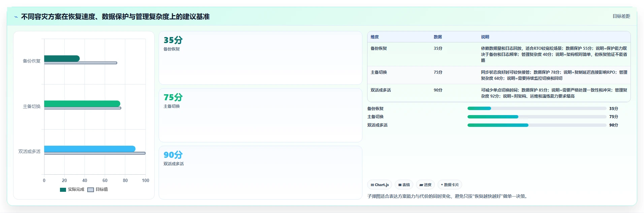
Task: Click the 主备切换 label on the chart axis
Action: 32,106
